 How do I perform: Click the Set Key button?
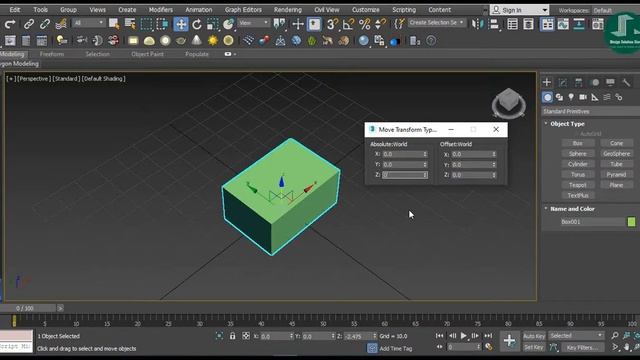pyautogui.click(x=534, y=347)
